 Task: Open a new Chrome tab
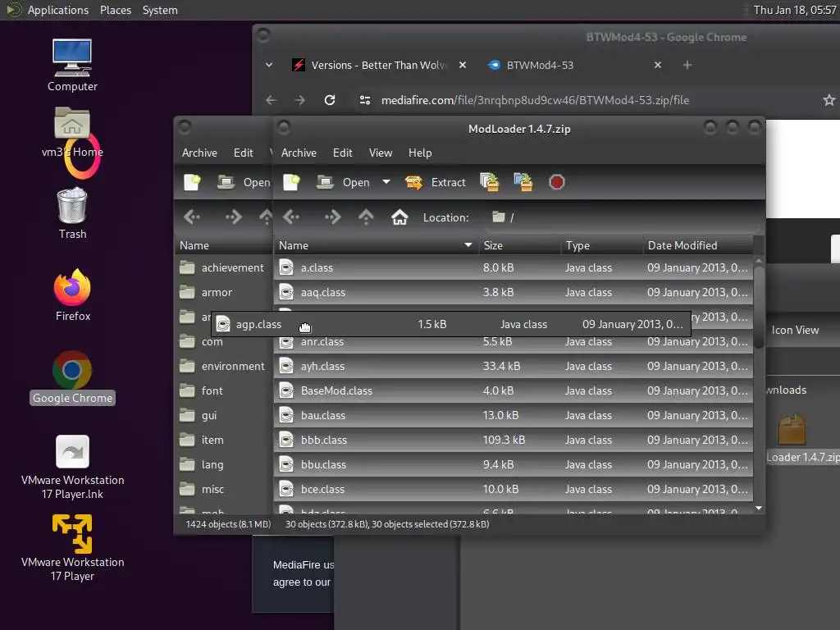point(687,65)
